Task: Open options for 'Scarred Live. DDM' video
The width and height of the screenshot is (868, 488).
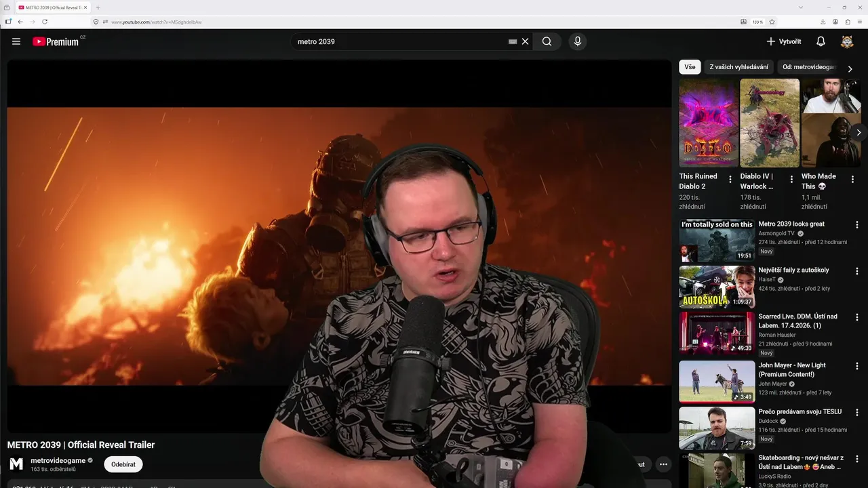Action: pos(856,317)
